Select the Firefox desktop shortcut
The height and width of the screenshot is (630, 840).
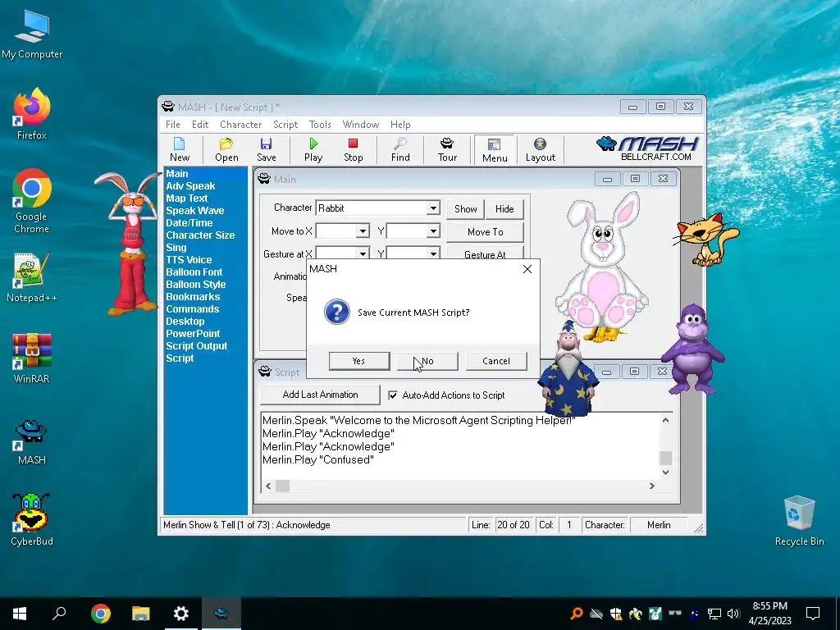pyautogui.click(x=32, y=115)
